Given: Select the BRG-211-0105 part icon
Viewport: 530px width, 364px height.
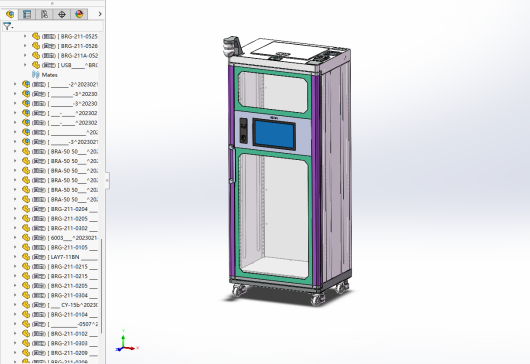Looking at the screenshot, I should pos(26,247).
